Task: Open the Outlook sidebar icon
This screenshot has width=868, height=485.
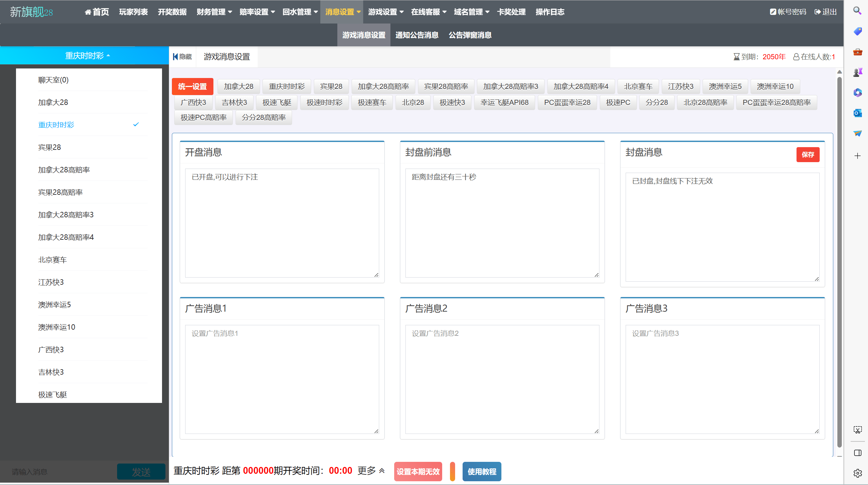Action: click(x=857, y=113)
